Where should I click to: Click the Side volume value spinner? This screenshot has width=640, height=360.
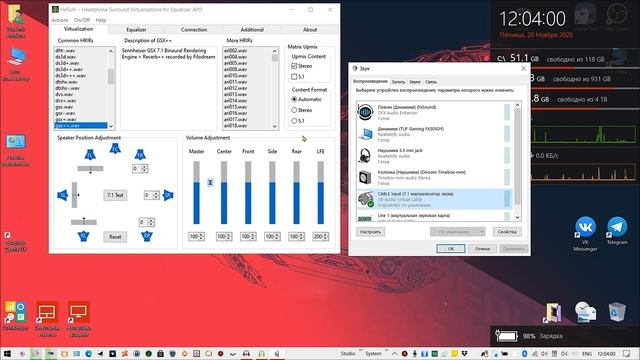(x=272, y=237)
